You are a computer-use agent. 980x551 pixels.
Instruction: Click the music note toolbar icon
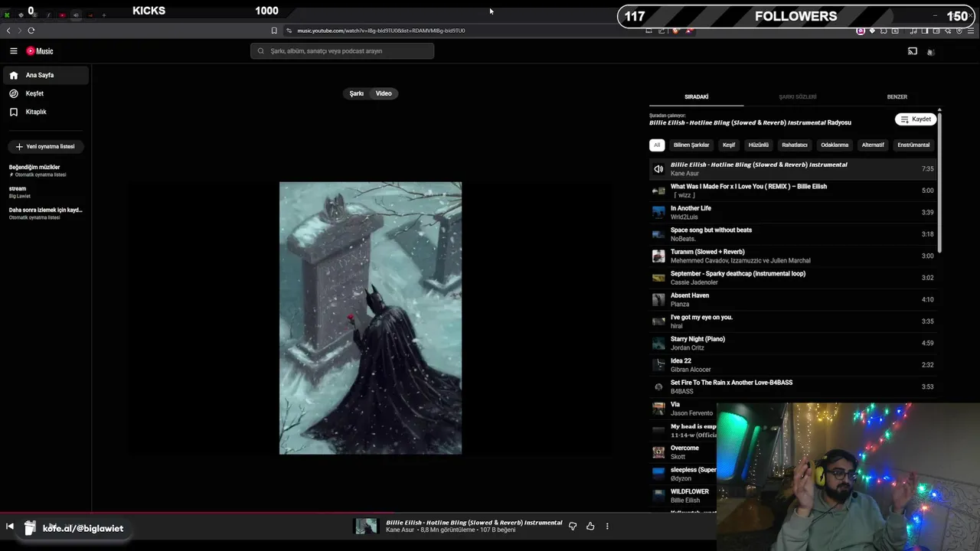click(913, 31)
